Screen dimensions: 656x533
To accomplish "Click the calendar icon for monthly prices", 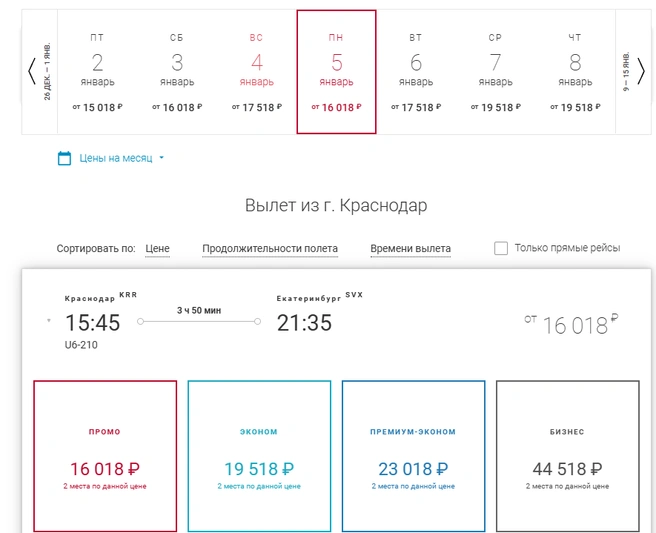I will tap(64, 158).
